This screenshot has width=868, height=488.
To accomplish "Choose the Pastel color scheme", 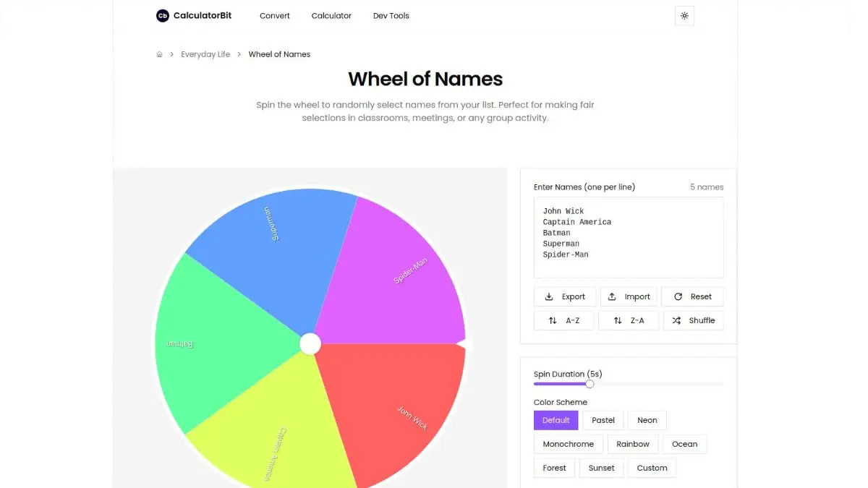I will [603, 420].
